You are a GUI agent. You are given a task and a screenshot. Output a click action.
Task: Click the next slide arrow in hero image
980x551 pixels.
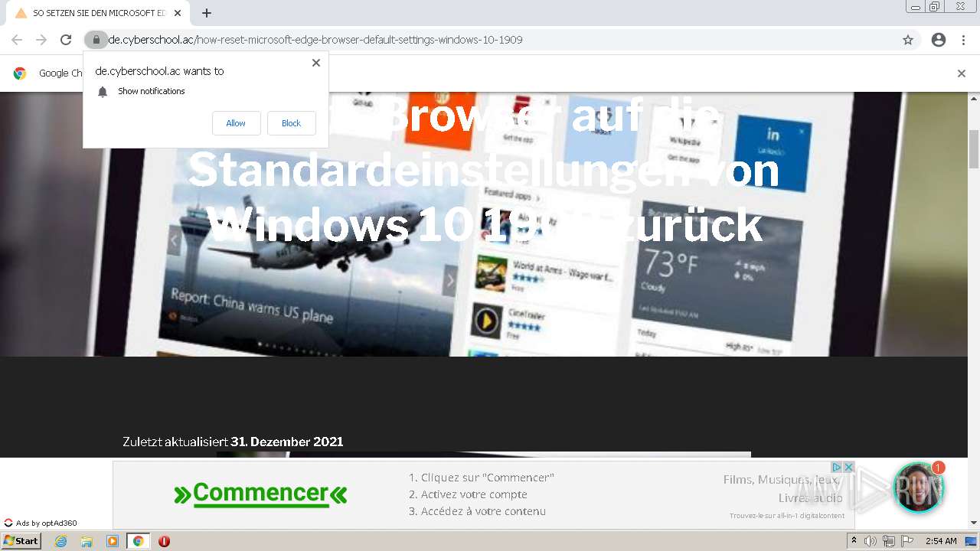click(450, 280)
